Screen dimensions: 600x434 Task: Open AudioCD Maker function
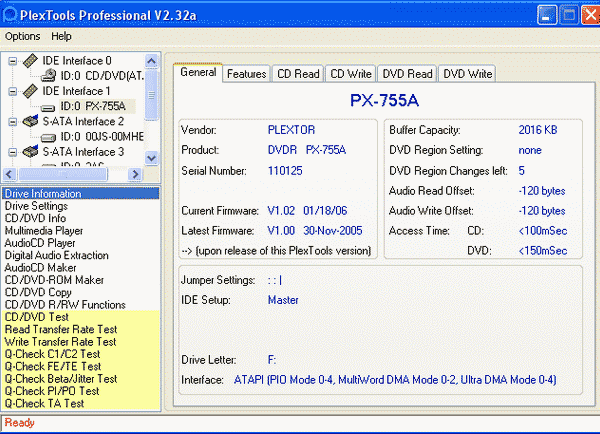81,268
